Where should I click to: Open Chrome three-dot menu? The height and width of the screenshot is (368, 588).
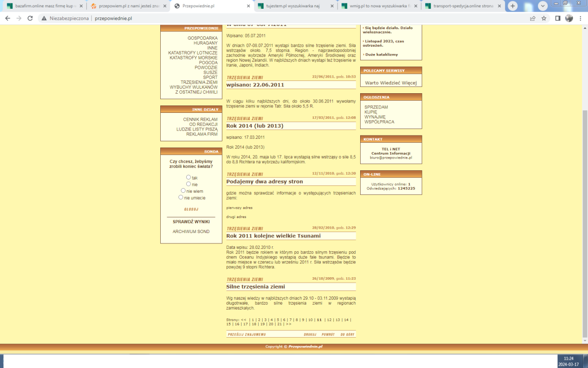coord(581,18)
